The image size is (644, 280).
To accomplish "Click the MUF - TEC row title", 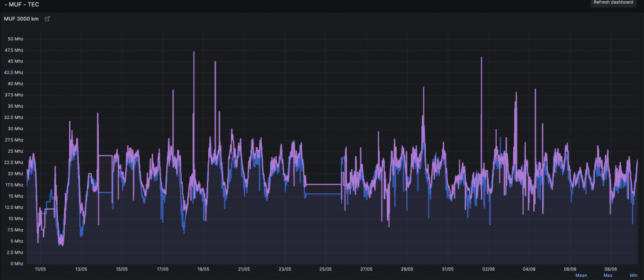I will click(x=23, y=4).
